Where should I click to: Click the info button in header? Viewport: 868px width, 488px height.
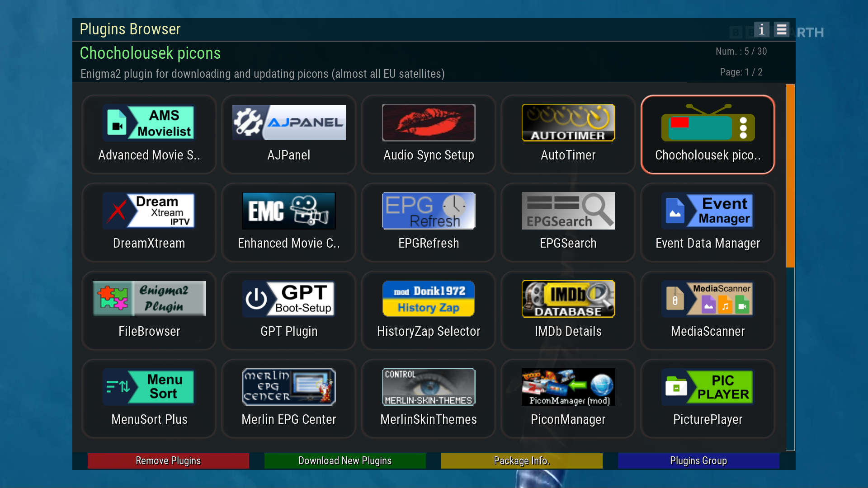[761, 30]
